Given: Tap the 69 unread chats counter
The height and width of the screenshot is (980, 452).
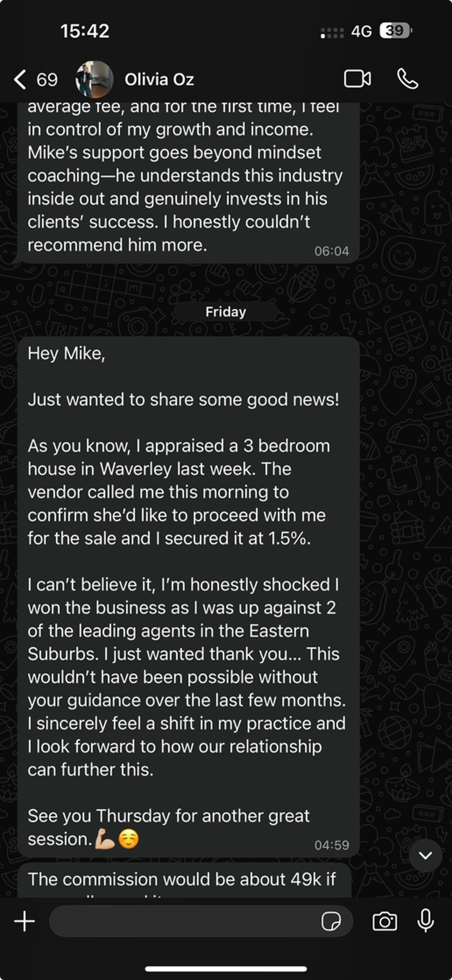Looking at the screenshot, I should coord(47,80).
